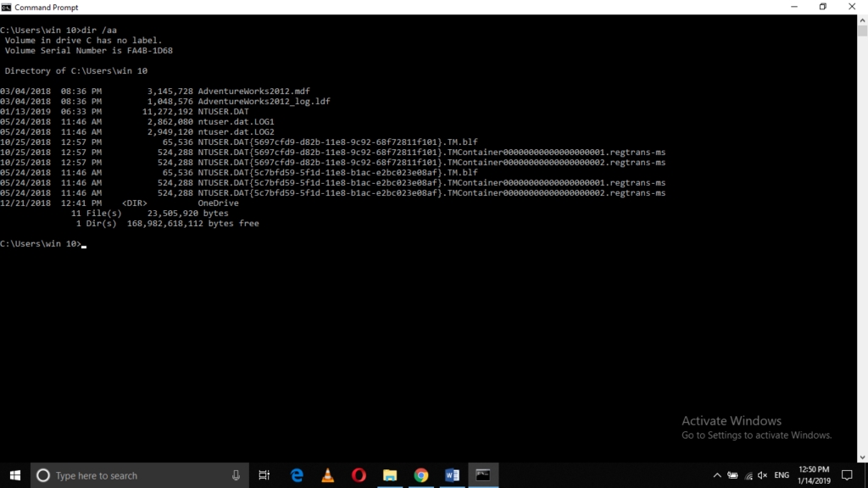868x488 pixels.
Task: Click the muted volume icon in the tray
Action: [762, 475]
